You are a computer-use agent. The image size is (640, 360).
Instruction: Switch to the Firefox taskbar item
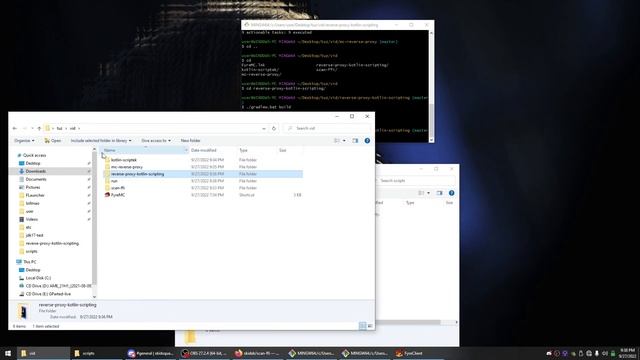257,353
